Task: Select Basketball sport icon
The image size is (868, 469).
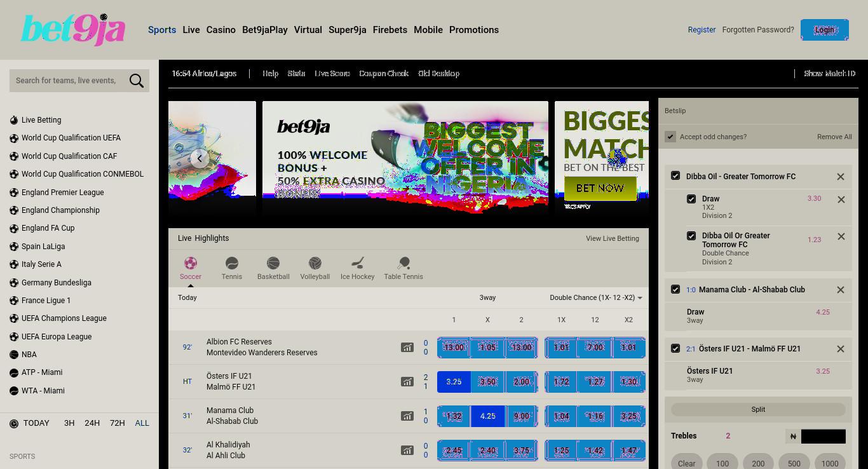Action: [x=273, y=268]
